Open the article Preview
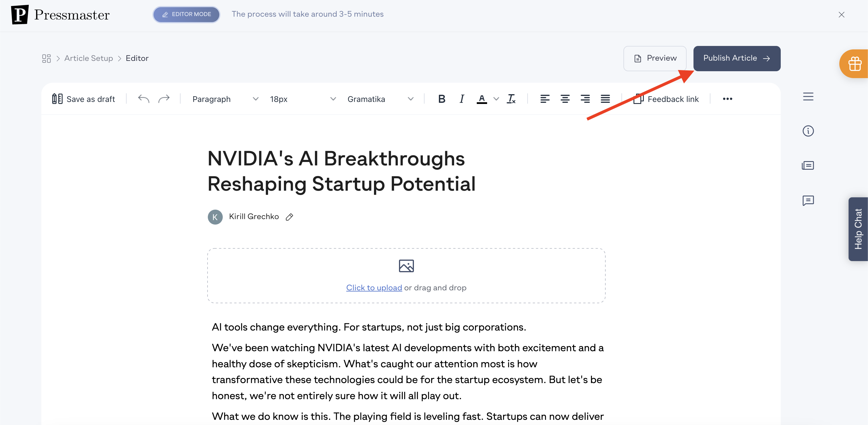868x425 pixels. pyautogui.click(x=655, y=58)
